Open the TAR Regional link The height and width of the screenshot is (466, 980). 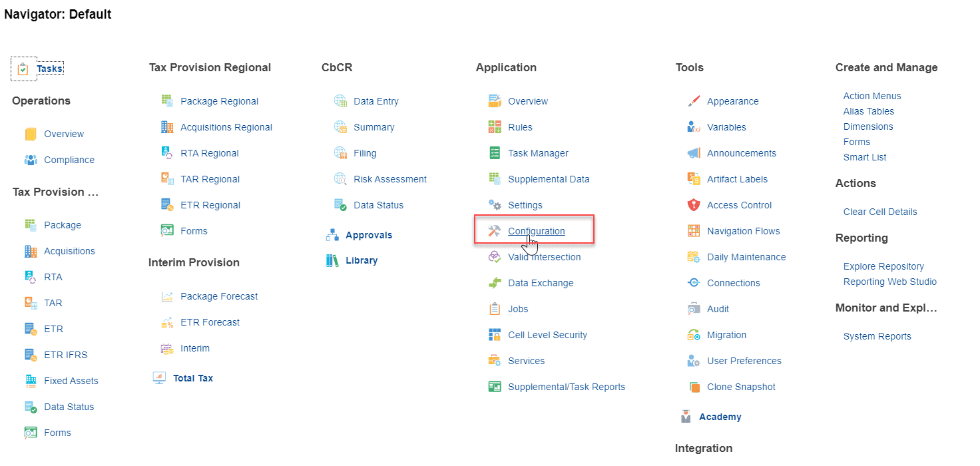coord(210,179)
